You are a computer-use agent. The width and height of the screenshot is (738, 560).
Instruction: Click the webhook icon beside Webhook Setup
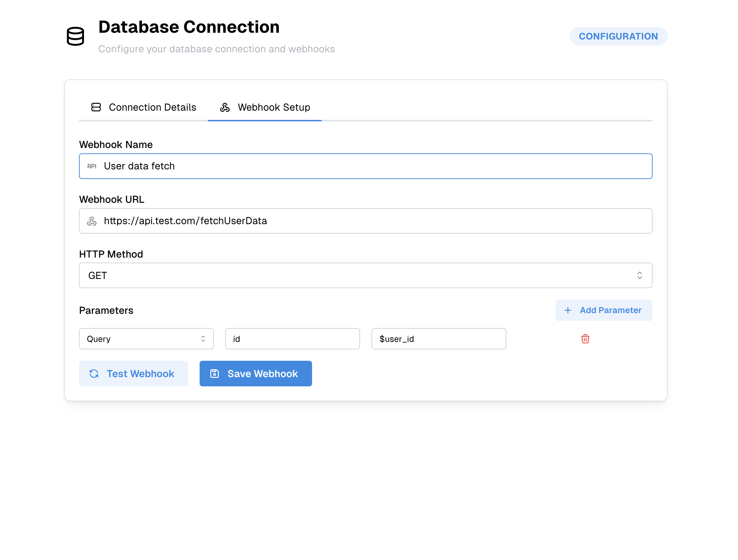coord(225,107)
